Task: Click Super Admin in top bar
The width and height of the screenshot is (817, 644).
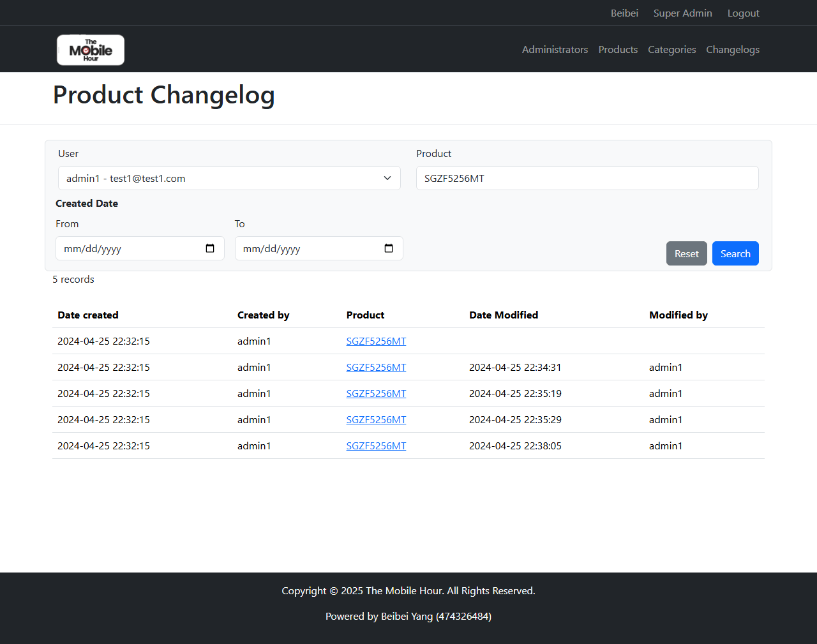Action: [x=682, y=13]
